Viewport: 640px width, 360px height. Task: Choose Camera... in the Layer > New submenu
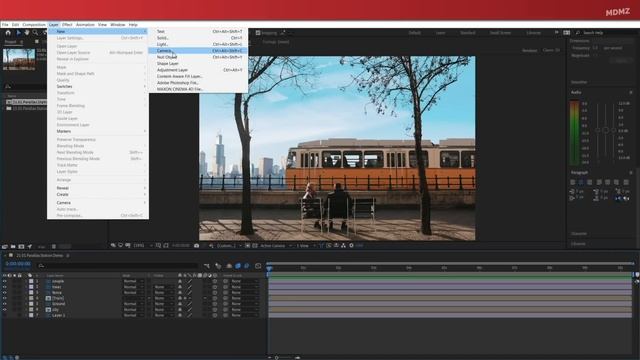tap(198, 51)
